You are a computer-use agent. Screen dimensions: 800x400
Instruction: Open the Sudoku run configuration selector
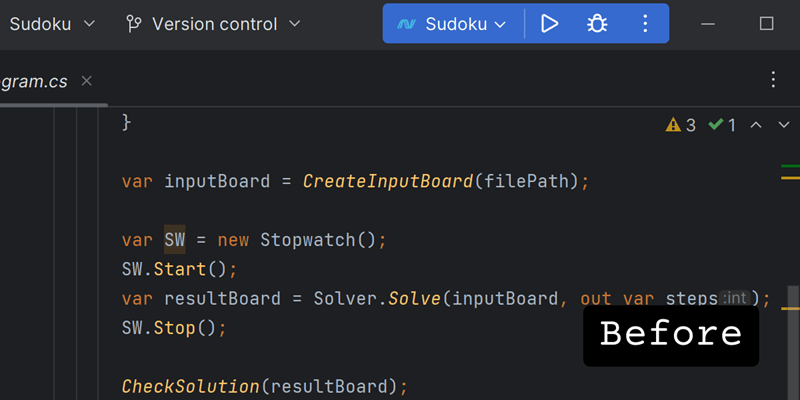[454, 23]
